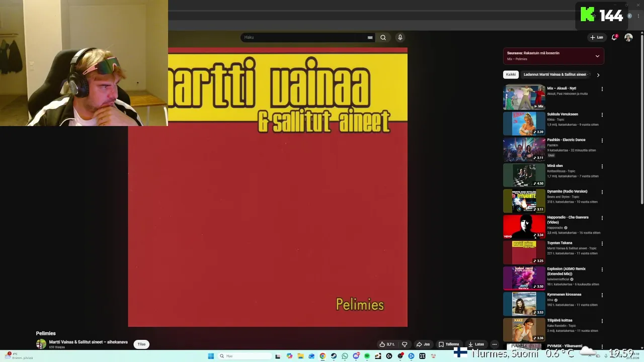This screenshot has height=362, width=644.
Task: Open options for Happoradio - Che Guevara
Action: [x=602, y=218]
